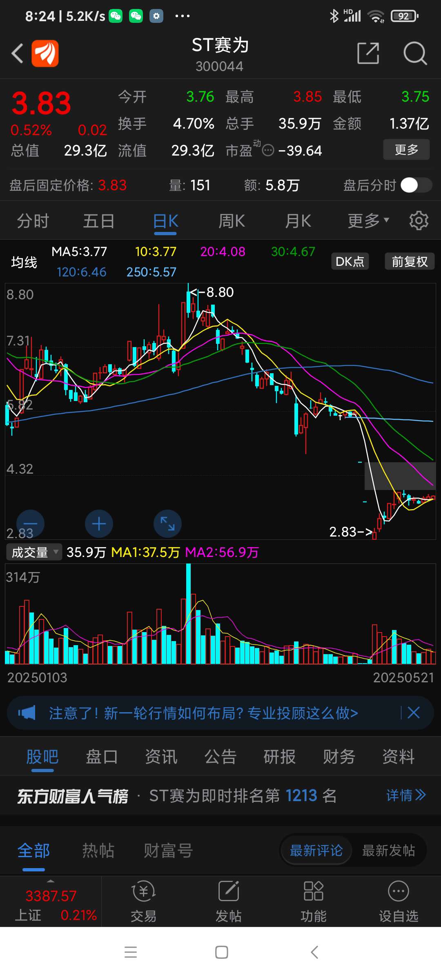Open the 交易 trading icon
Image resolution: width=441 pixels, height=980 pixels.
(143, 901)
